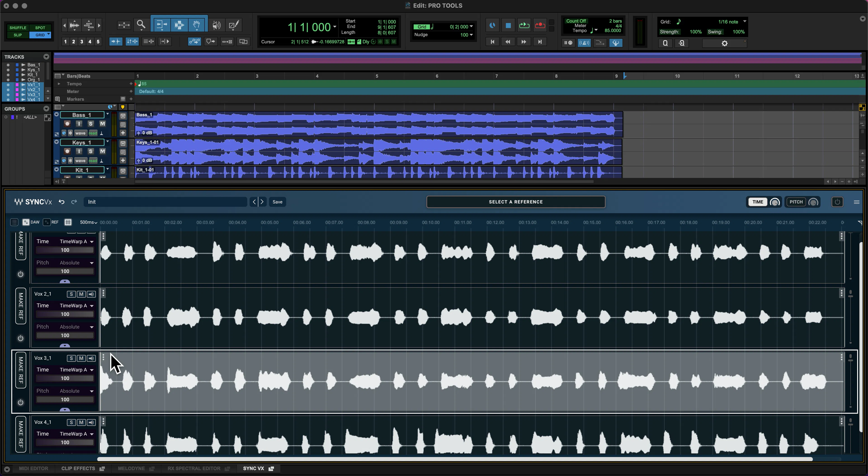
Task: Click the horizontal zoom arrows icon
Action: (x=124, y=25)
